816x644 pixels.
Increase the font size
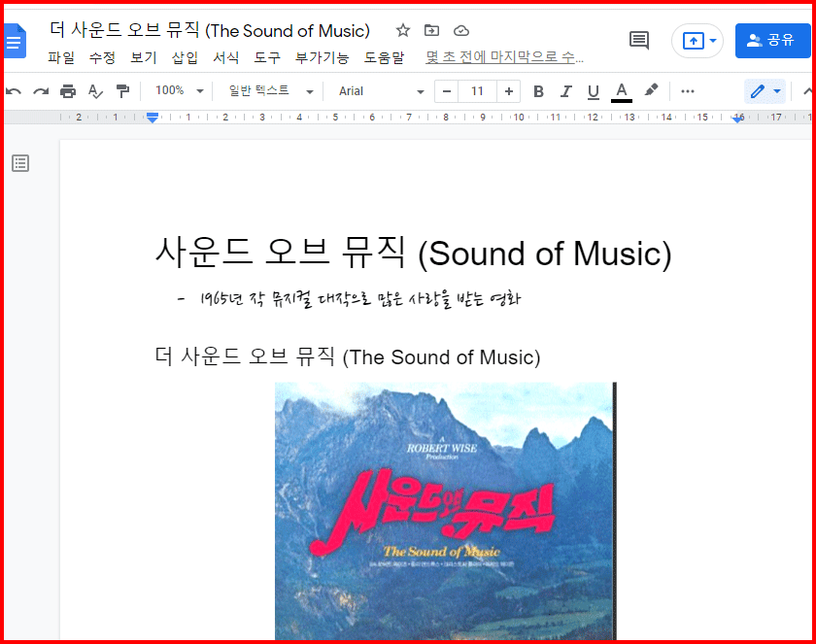pyautogui.click(x=508, y=91)
